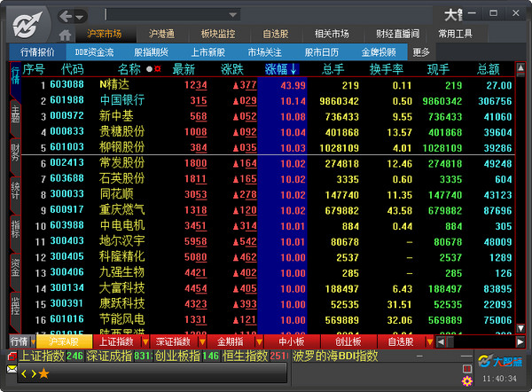Select the 中小板 bottom tab
The height and width of the screenshot is (392, 532).
[292, 341]
